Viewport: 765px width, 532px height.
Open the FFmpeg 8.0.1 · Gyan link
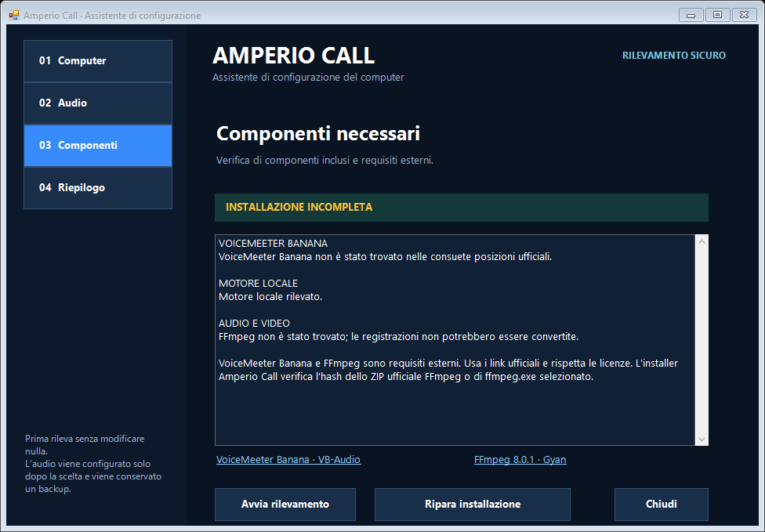[x=520, y=459]
